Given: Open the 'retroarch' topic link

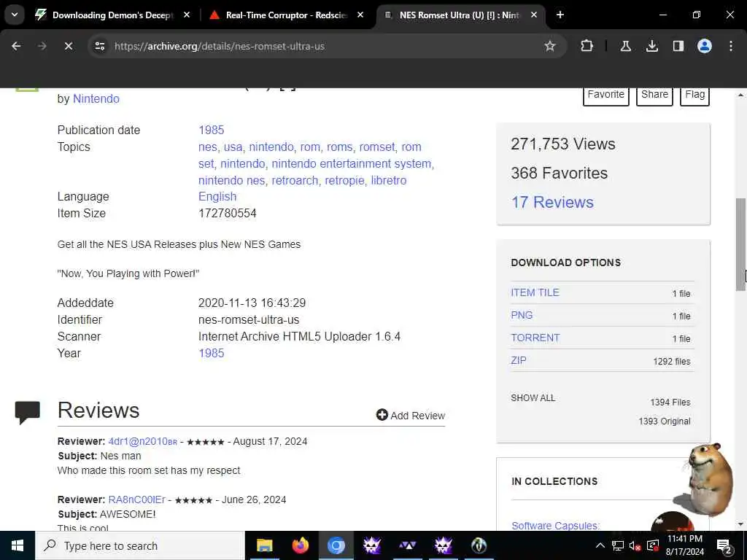Looking at the screenshot, I should 295,181.
